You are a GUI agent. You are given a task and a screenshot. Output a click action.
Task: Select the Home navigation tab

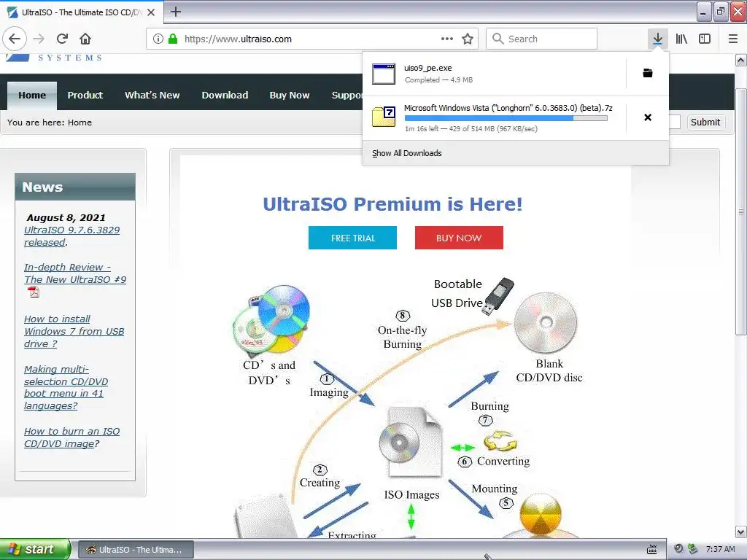coord(32,96)
